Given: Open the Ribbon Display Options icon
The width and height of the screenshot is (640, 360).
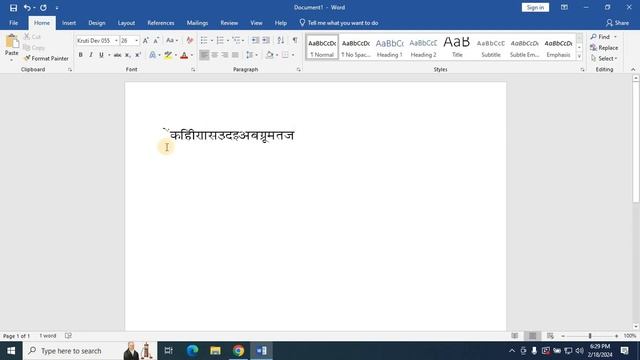Looking at the screenshot, I should pos(564,7).
